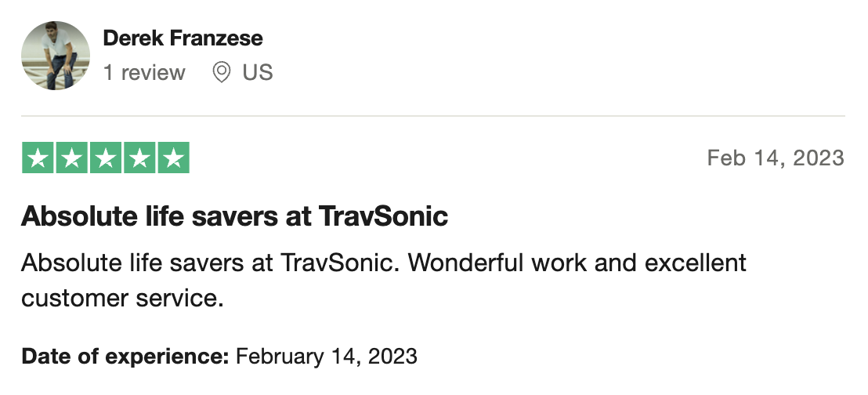The height and width of the screenshot is (395, 868).
Task: Click the second green rating star
Action: pyautogui.click(x=71, y=158)
